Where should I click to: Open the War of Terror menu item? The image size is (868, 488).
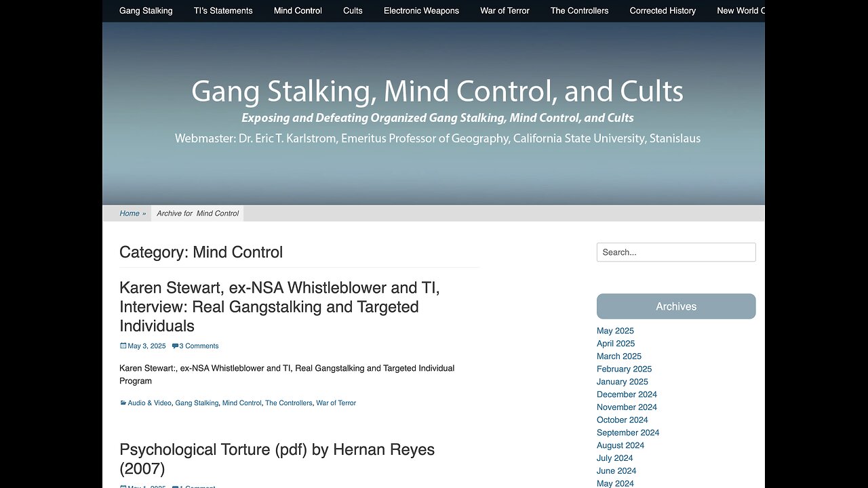(505, 11)
